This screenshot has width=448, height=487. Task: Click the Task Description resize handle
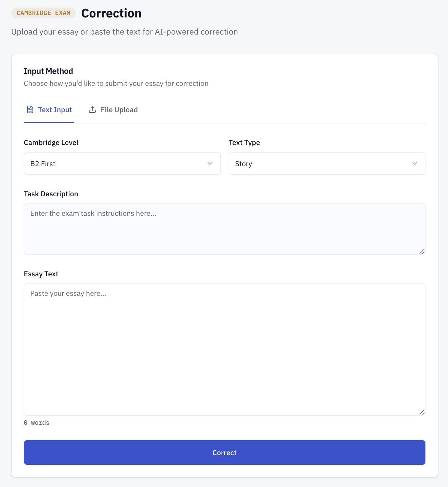point(422,251)
